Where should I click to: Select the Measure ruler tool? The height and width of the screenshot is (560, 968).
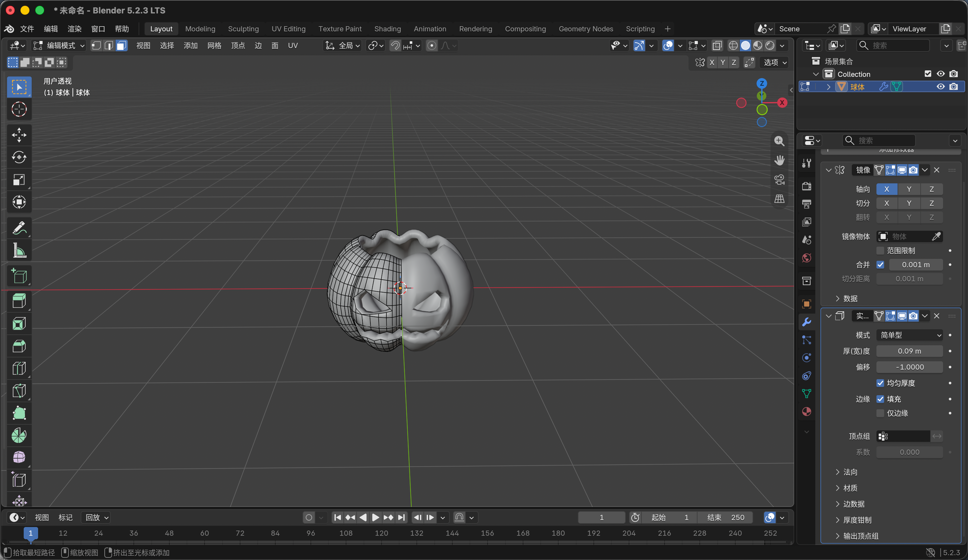point(19,251)
